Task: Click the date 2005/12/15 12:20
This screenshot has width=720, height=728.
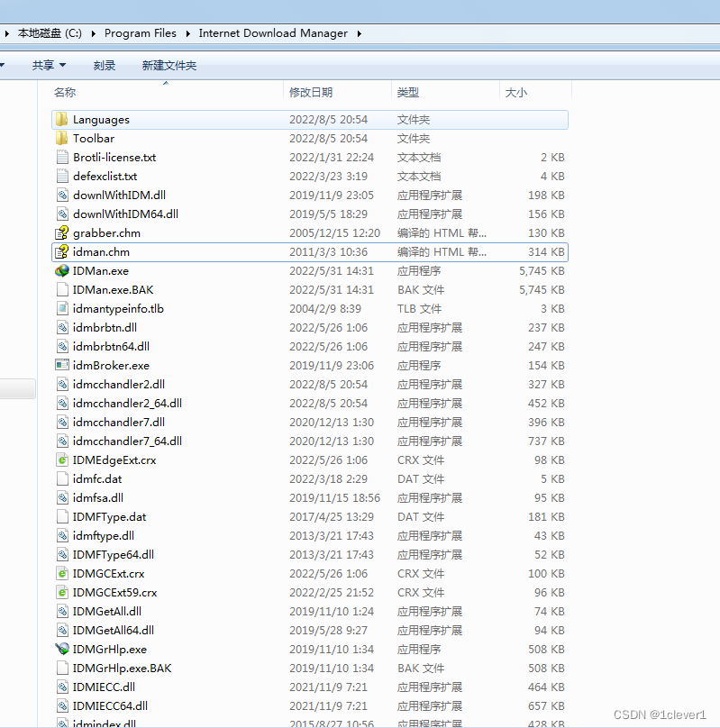Action: point(334,233)
